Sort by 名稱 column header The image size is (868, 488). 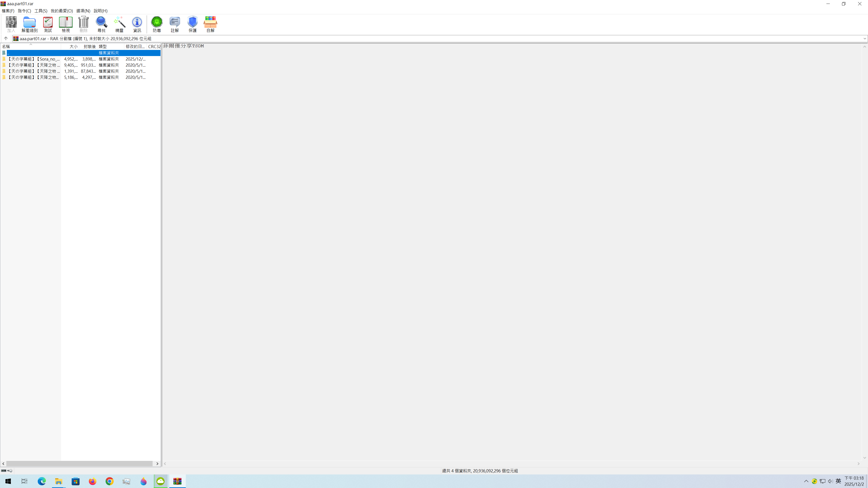(x=20, y=47)
